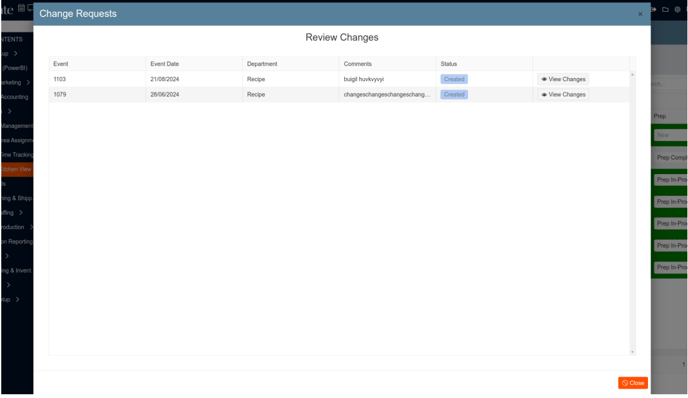Viewport: 688px width, 398px height.
Task: Click Created status badge for event 1079
Action: tap(454, 94)
